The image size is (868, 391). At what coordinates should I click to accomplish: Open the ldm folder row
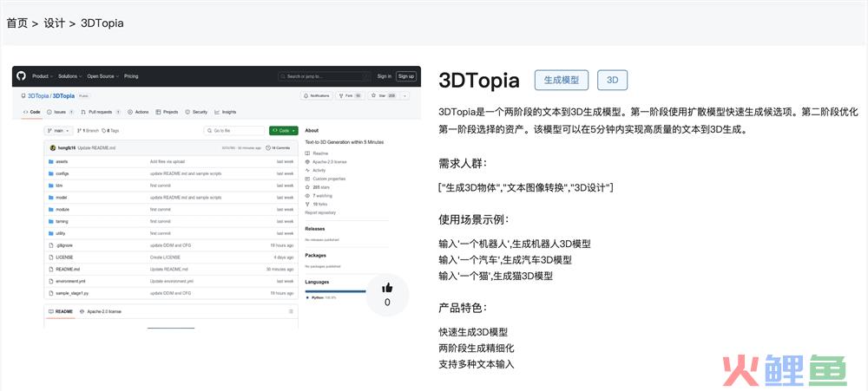click(171, 186)
